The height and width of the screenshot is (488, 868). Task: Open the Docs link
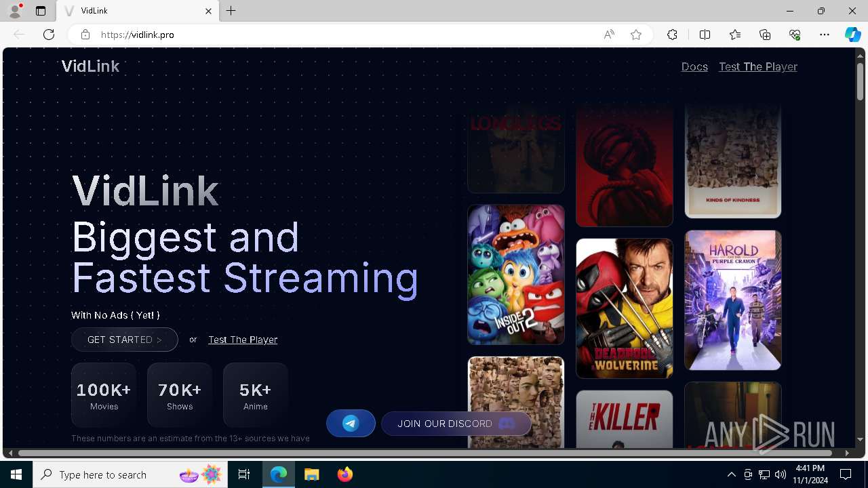pyautogui.click(x=694, y=66)
